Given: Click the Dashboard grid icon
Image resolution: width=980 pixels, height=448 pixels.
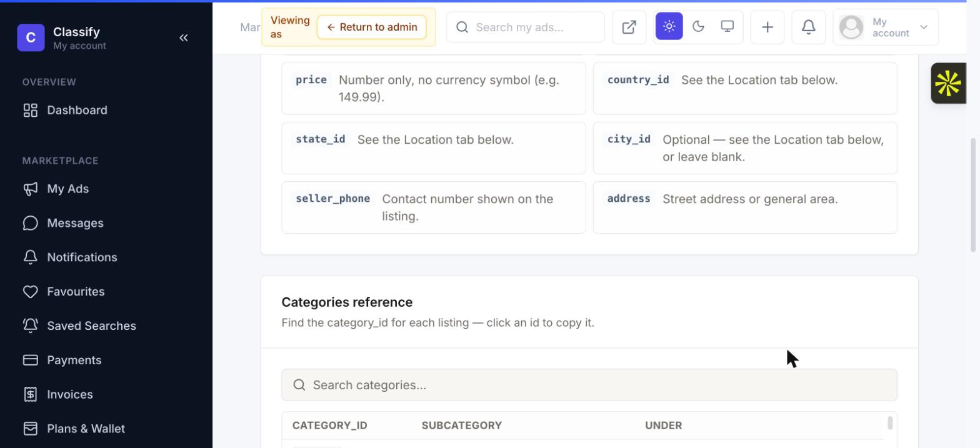Looking at the screenshot, I should click(31, 110).
